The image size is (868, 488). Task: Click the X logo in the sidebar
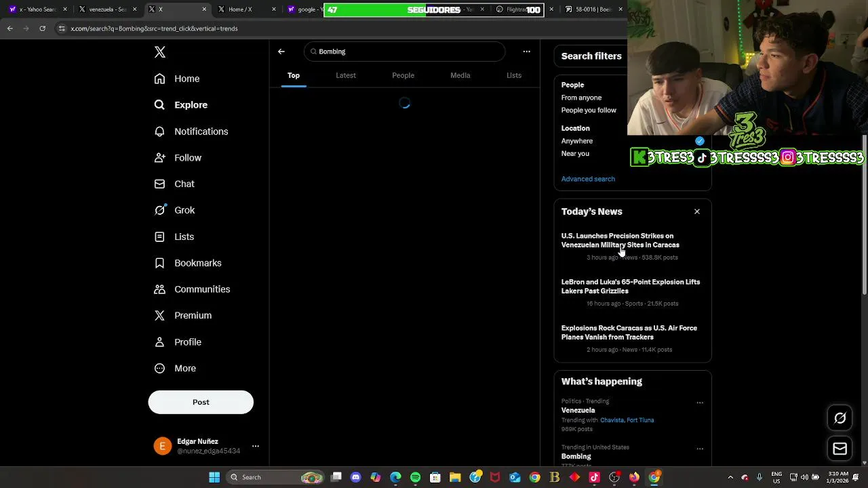coord(160,52)
